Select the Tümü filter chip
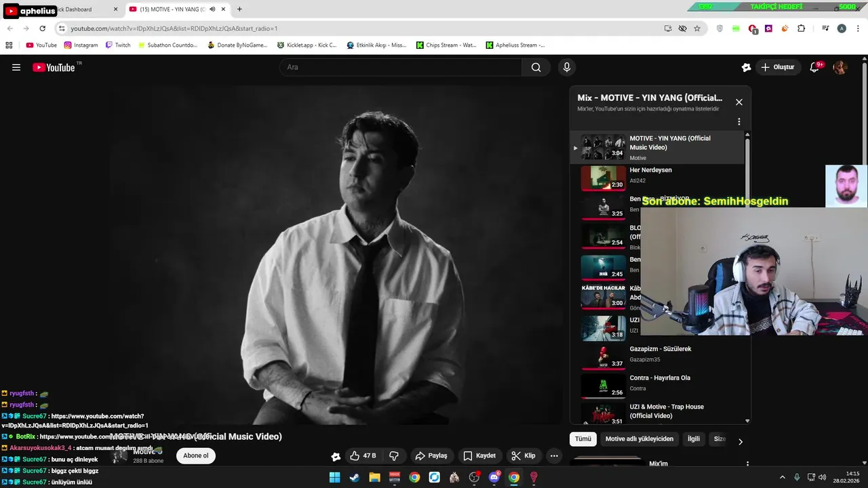The height and width of the screenshot is (488, 868). (583, 439)
